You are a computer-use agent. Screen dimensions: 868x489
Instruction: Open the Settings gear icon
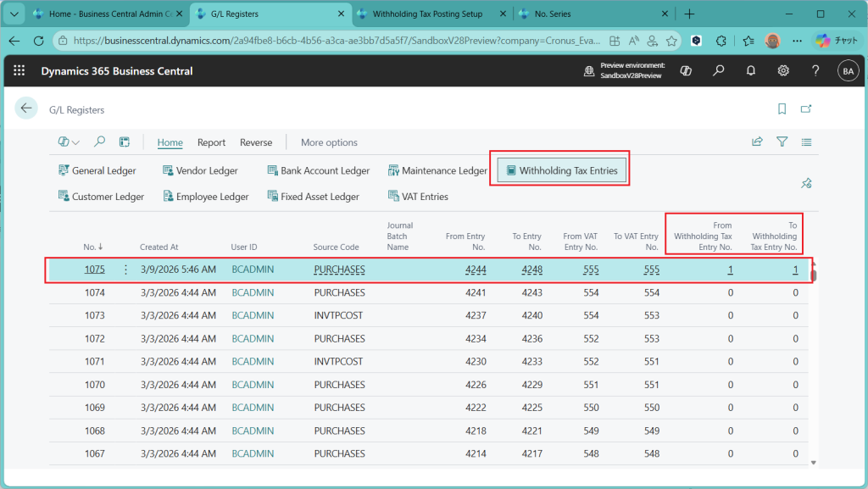(x=783, y=71)
